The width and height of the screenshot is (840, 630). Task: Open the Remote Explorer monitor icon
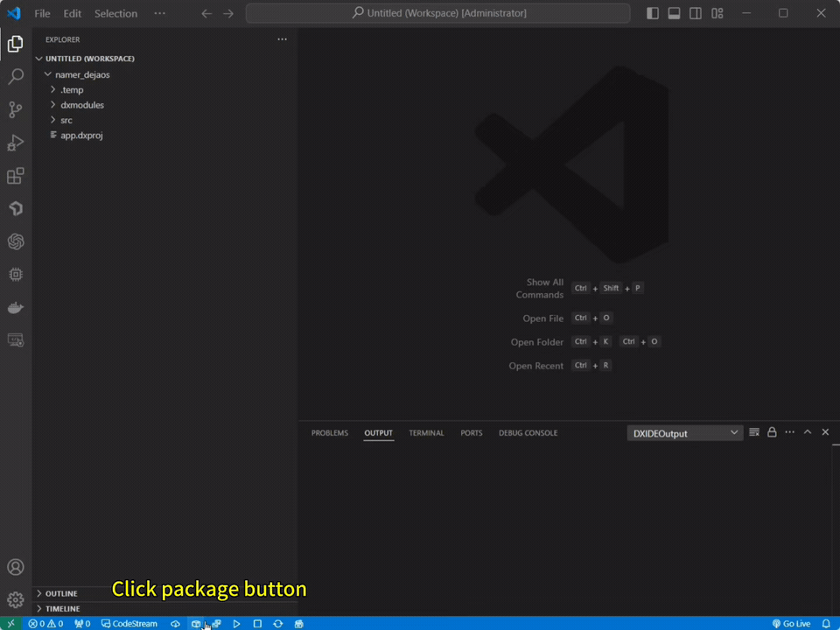point(16,340)
